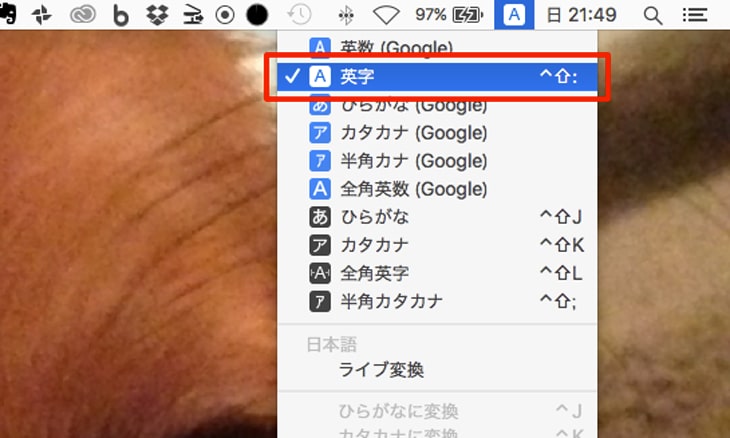Click the Bluetooth status icon
The height and width of the screenshot is (438, 730).
pos(346,15)
